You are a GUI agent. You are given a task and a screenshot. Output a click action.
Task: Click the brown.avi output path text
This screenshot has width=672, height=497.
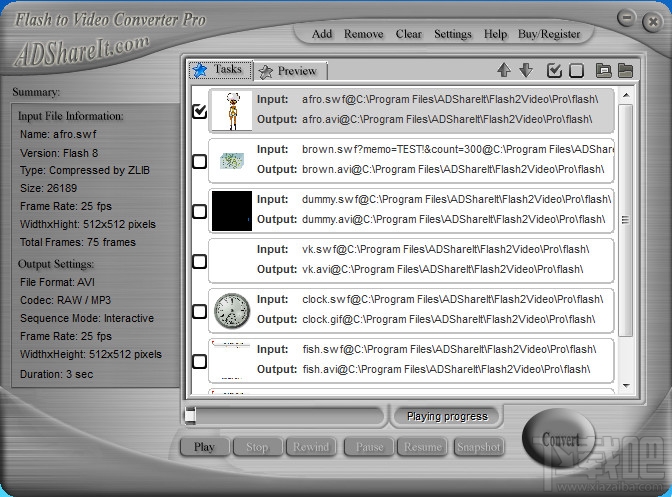(453, 169)
